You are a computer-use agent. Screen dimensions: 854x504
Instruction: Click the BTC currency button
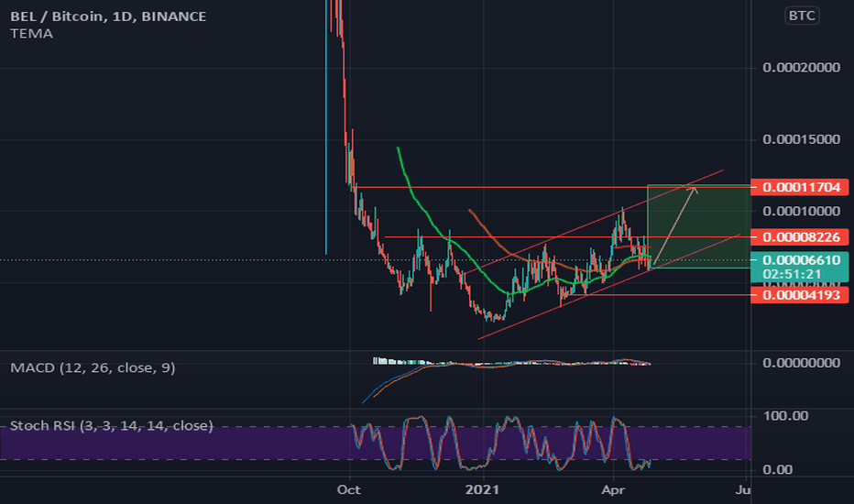(802, 16)
